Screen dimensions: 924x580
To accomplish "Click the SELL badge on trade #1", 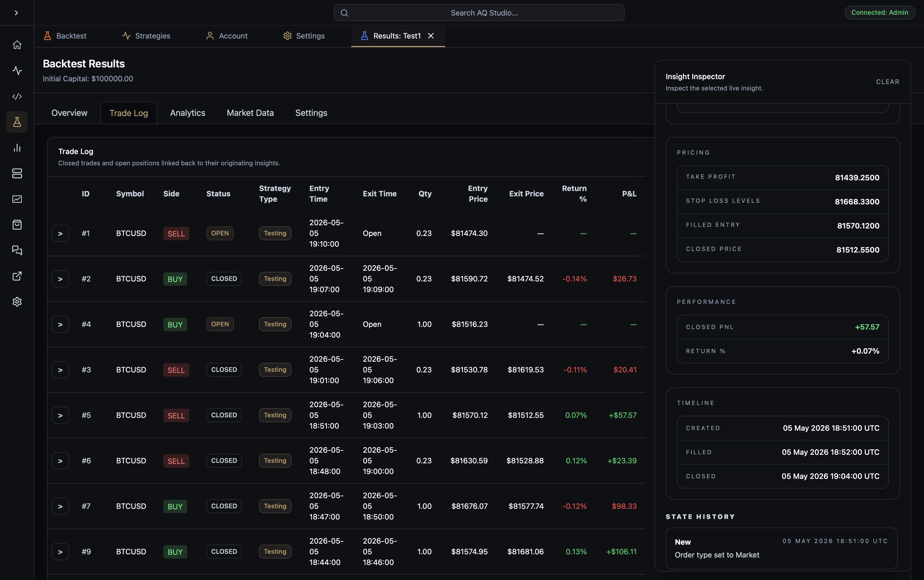I will [x=176, y=234].
